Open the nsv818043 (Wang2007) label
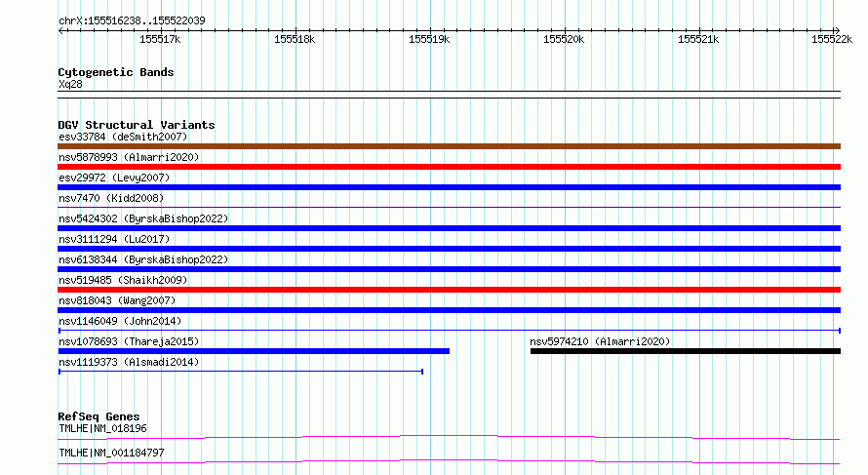 [117, 300]
